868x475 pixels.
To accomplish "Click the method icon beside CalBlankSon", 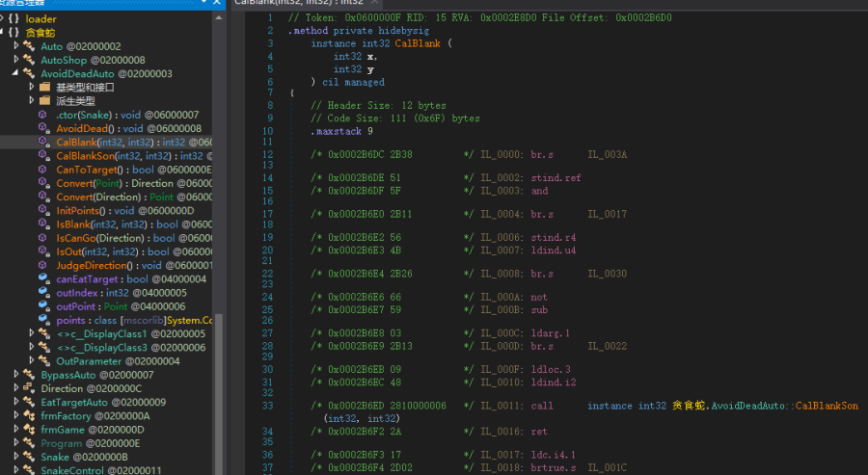I will [44, 155].
